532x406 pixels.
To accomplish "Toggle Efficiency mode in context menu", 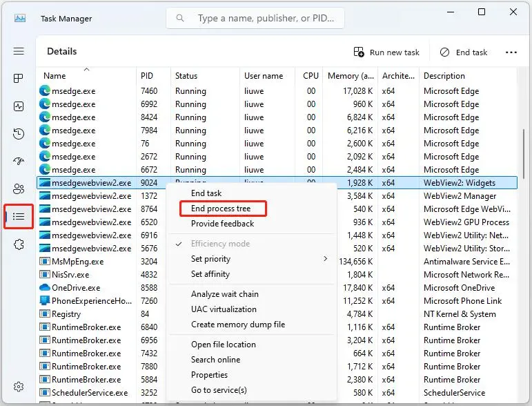I will tap(220, 244).
